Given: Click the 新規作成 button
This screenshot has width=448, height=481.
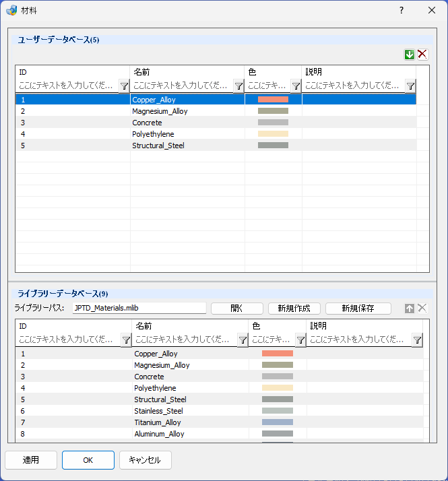Looking at the screenshot, I should tap(294, 309).
